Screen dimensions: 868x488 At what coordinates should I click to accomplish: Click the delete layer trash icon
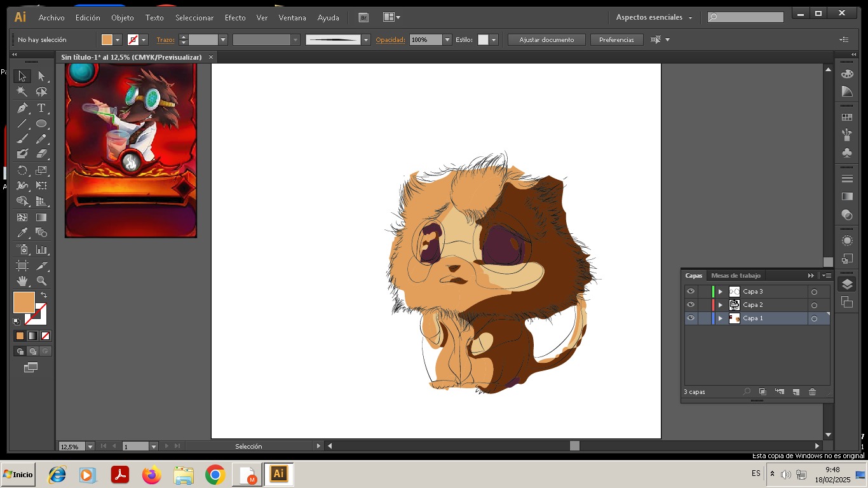coord(812,392)
